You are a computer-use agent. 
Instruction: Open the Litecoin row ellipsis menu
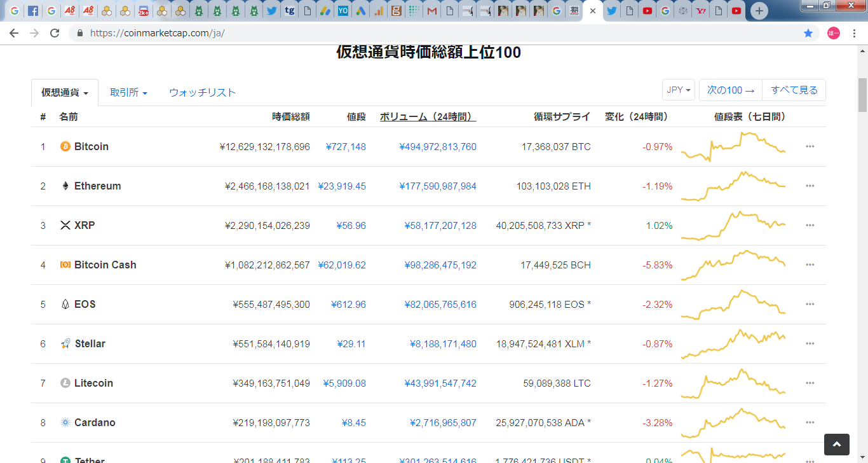[810, 383]
